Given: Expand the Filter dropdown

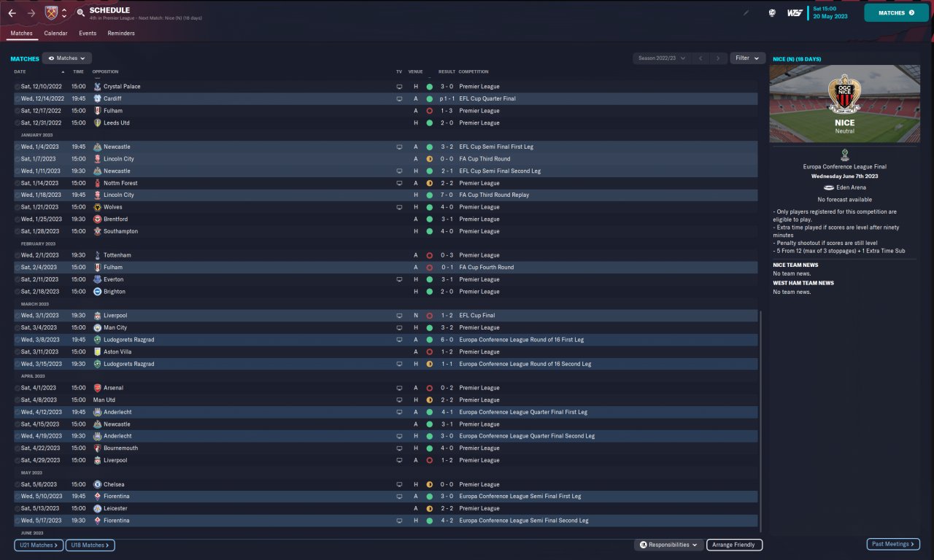Looking at the screenshot, I should pos(747,58).
